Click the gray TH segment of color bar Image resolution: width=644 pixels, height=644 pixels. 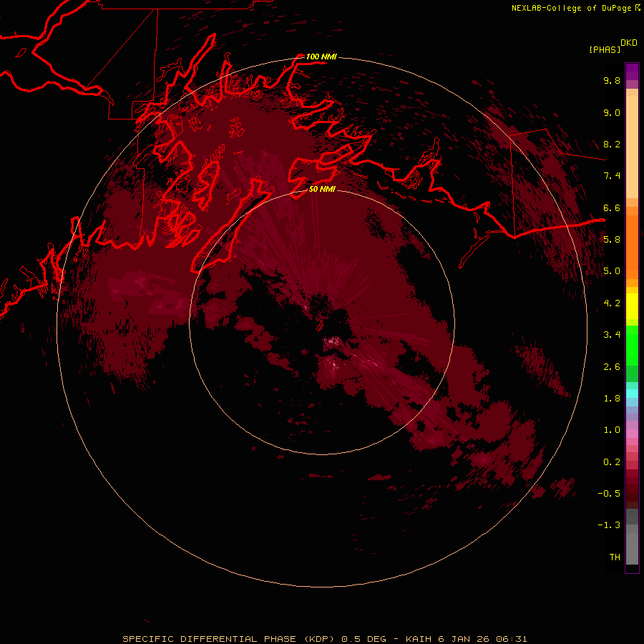(x=632, y=548)
